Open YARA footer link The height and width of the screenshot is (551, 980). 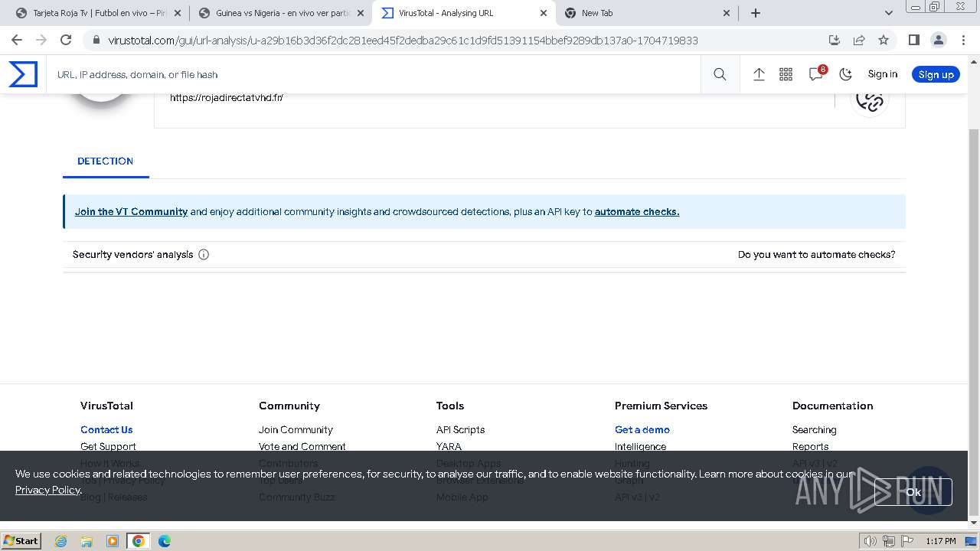[x=449, y=447]
